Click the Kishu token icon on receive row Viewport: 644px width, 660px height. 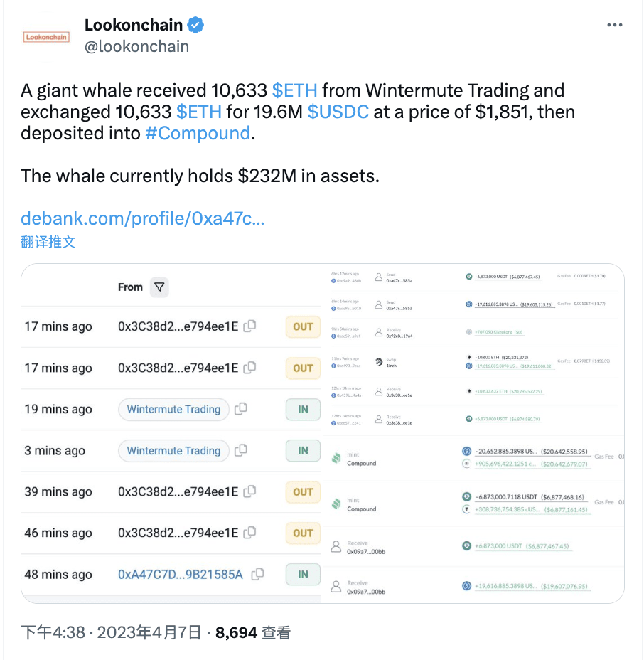pos(468,333)
